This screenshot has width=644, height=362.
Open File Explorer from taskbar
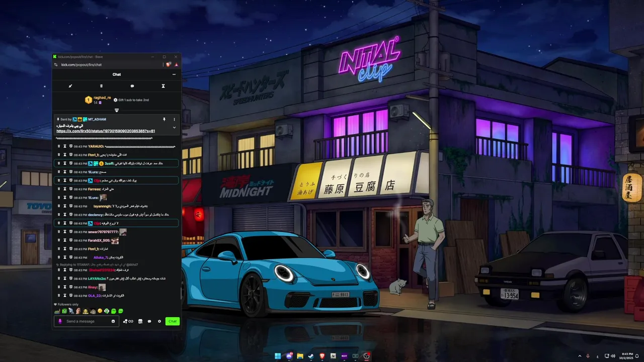[300, 356]
